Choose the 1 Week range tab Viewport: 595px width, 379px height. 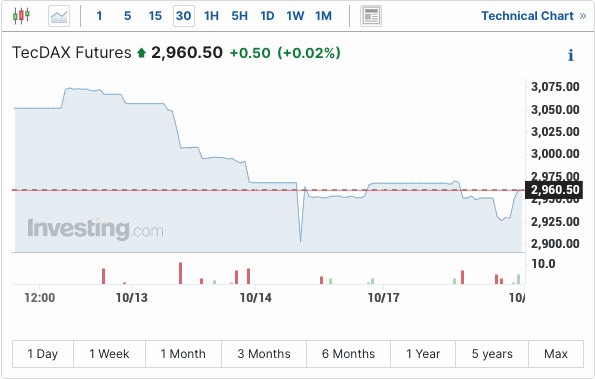[109, 354]
